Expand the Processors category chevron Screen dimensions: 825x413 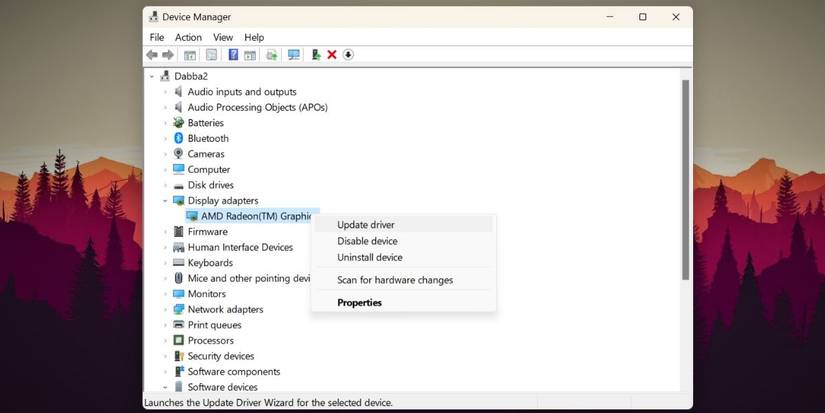click(x=165, y=340)
